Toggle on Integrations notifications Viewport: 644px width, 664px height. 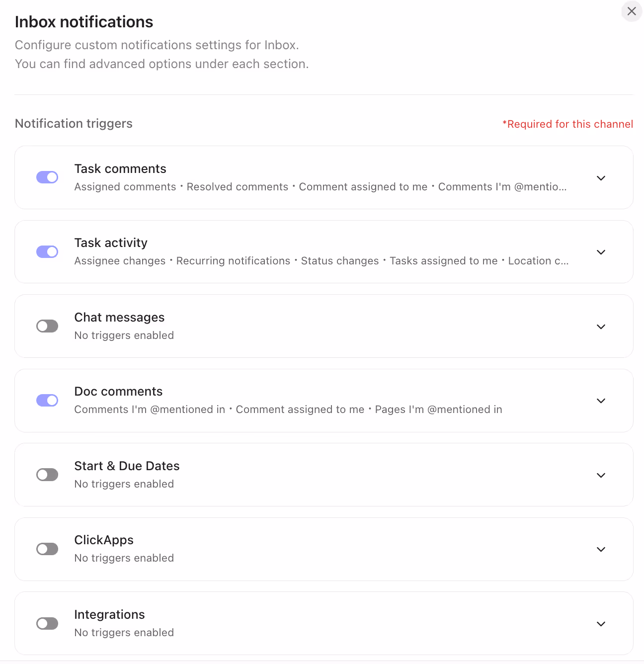click(x=47, y=623)
